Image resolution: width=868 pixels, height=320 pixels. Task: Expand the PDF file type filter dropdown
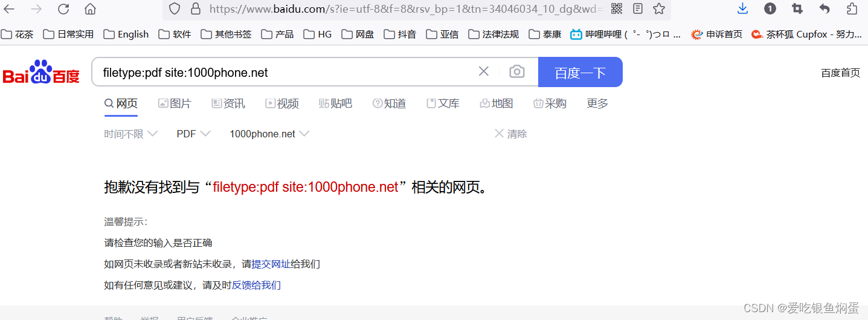(193, 134)
